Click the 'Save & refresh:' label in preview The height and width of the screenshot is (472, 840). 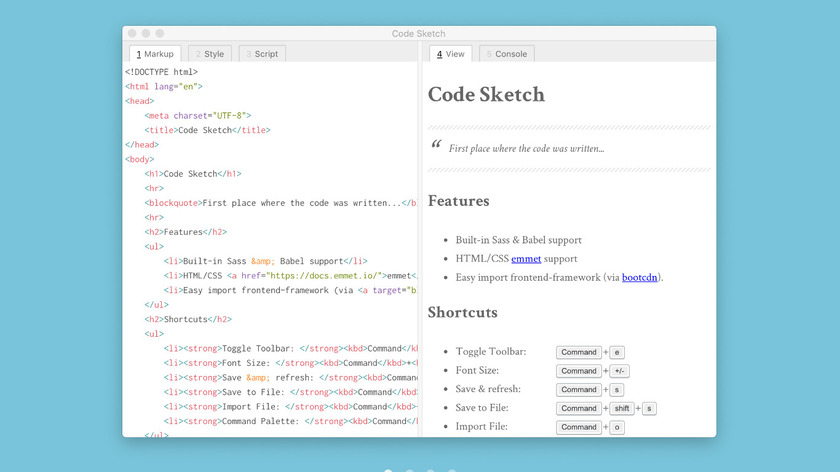[x=488, y=389]
